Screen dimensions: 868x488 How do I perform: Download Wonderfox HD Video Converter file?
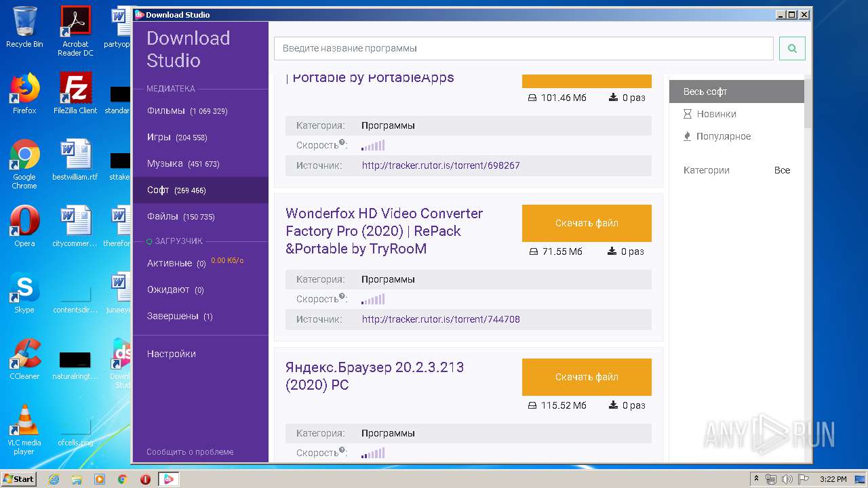[587, 223]
